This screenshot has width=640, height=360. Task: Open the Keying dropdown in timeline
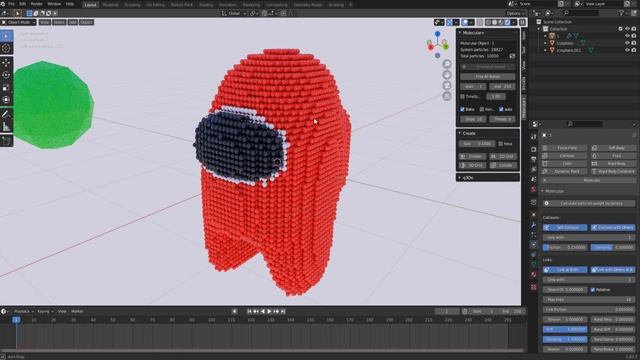(45, 311)
